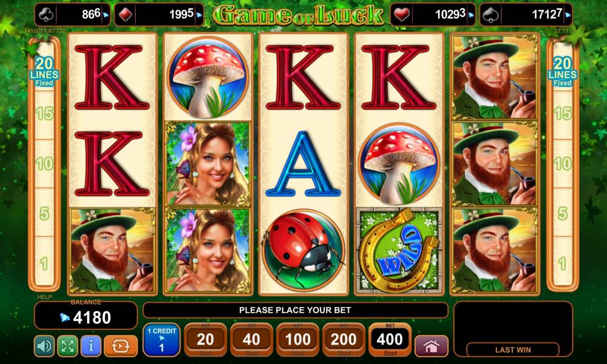Viewport: 607px width, 364px height.
Task: Toggle fullscreen with the green arrows icon
Action: 68,346
